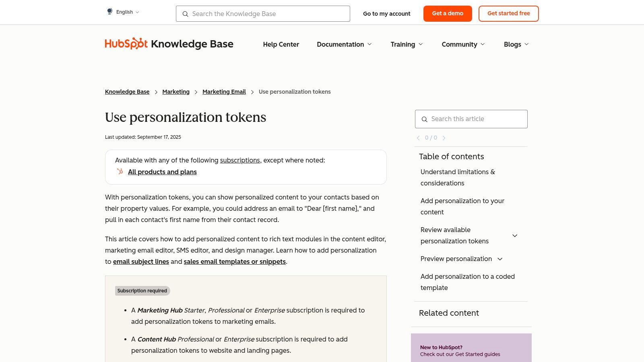Viewport: 644px width, 362px height.
Task: Select Add personalization to a coded template in contents
Action: 467,282
